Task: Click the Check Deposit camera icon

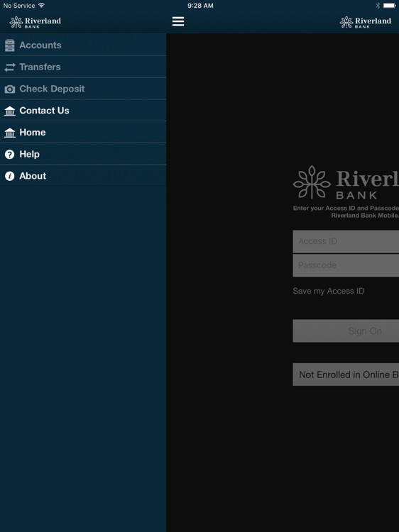Action: pos(10,89)
